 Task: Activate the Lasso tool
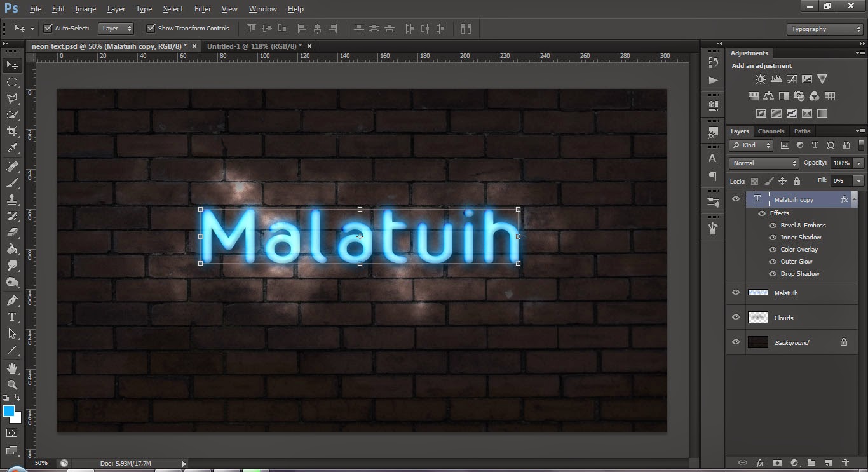tap(12, 98)
